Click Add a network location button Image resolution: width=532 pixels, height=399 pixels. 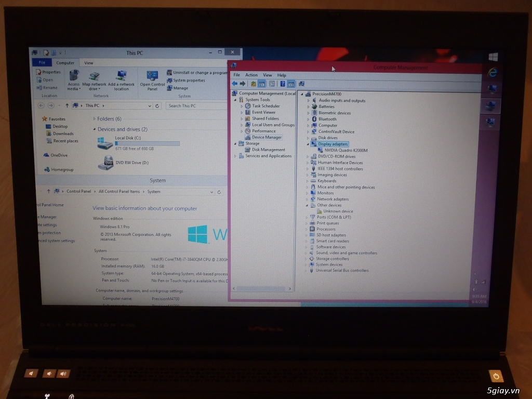[x=121, y=81]
